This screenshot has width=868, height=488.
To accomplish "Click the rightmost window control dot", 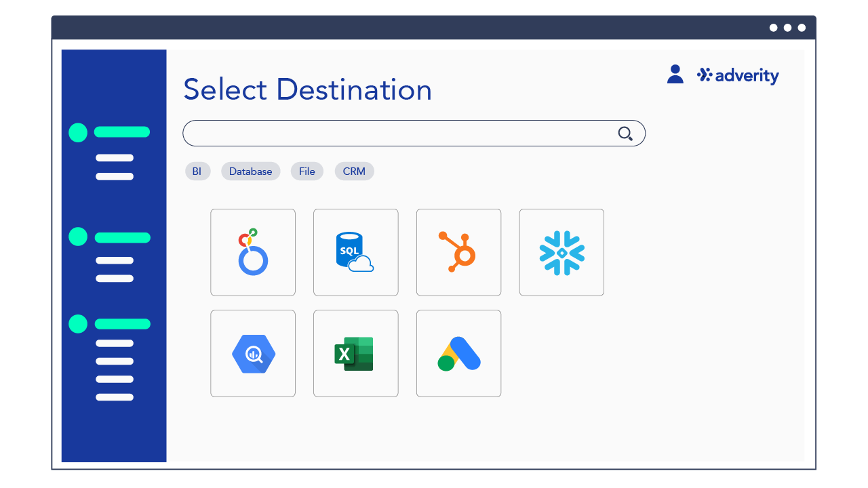I will point(802,28).
